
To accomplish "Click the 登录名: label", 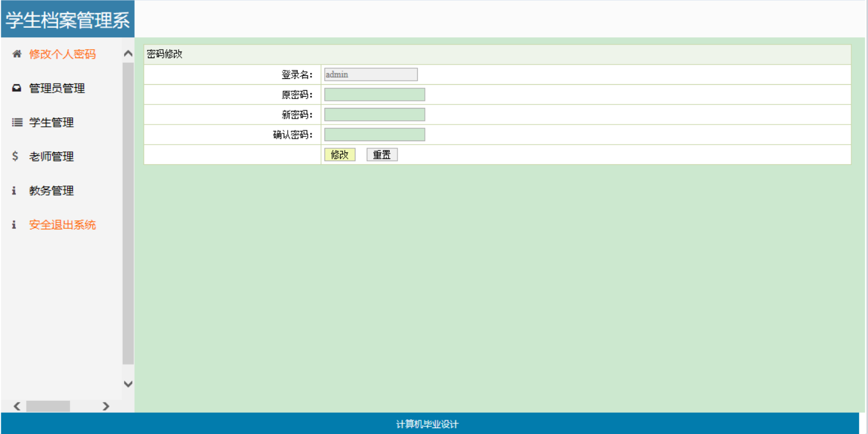I will [x=297, y=75].
